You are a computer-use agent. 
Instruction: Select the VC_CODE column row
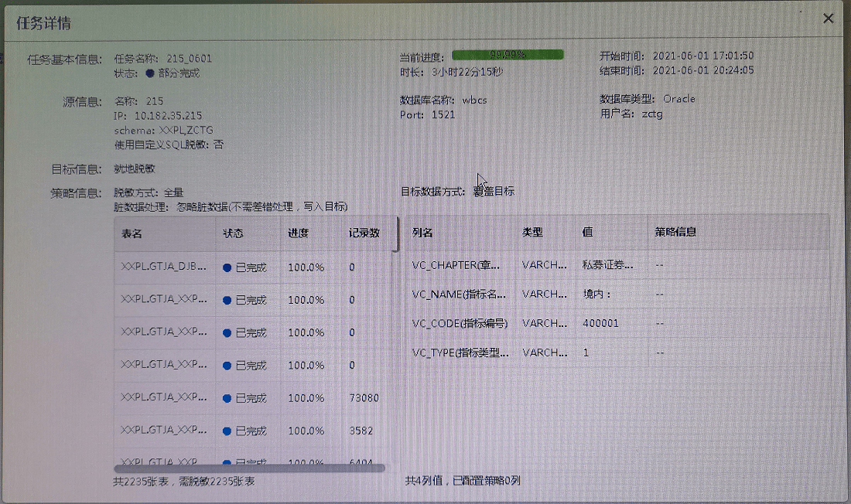click(x=617, y=323)
